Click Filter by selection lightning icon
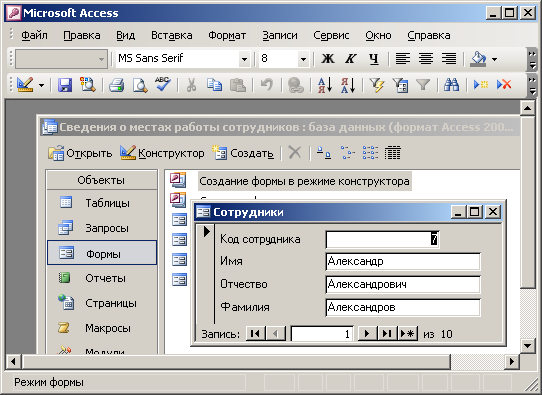 377,85
